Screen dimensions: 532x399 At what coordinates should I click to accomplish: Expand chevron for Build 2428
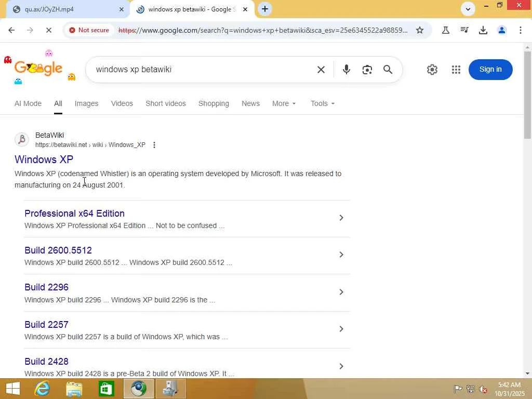pyautogui.click(x=341, y=366)
